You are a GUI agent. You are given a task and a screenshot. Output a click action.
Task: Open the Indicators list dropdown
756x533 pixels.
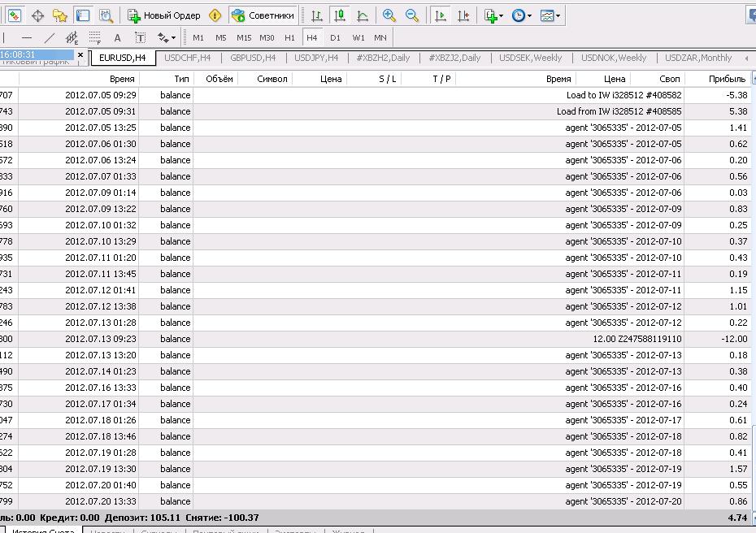point(493,15)
